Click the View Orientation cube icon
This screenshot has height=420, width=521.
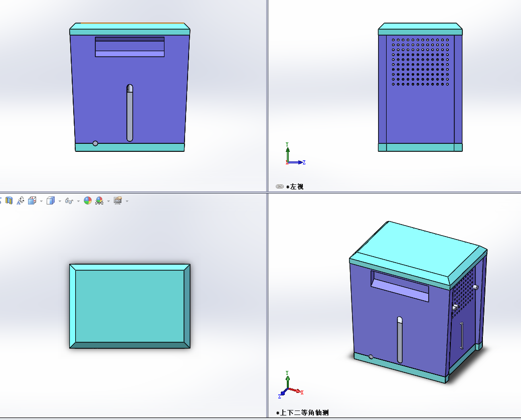32,200
